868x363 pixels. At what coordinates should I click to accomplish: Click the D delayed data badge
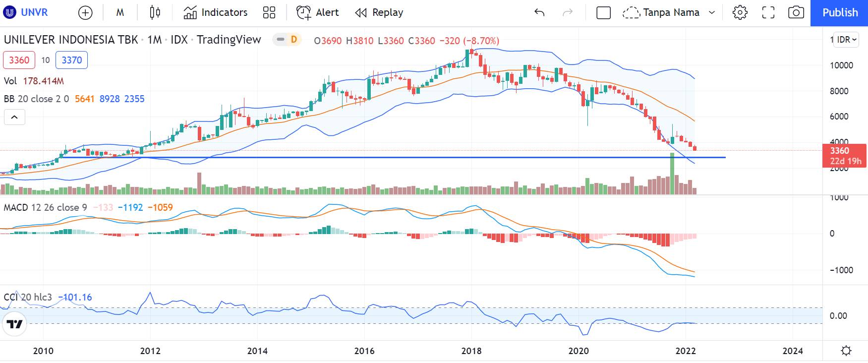[x=293, y=40]
